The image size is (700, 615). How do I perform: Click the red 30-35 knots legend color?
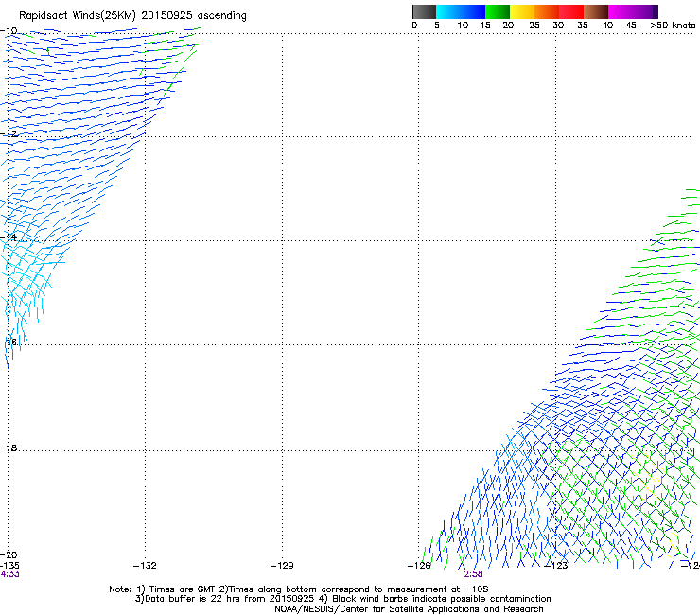pyautogui.click(x=571, y=11)
